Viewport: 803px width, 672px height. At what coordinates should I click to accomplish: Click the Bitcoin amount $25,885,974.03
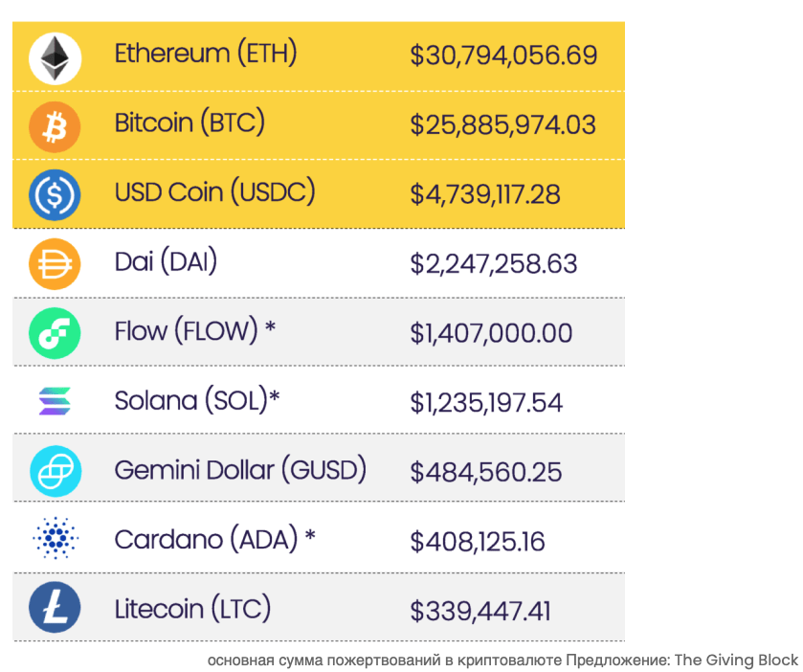[x=502, y=124]
